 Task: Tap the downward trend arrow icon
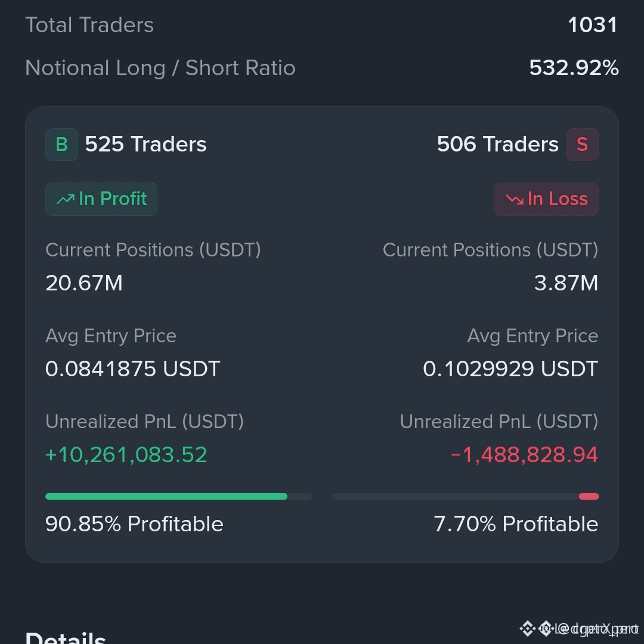tap(515, 199)
